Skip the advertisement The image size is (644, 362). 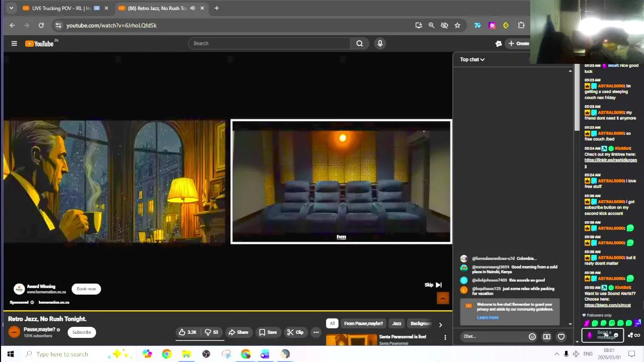pos(433,285)
